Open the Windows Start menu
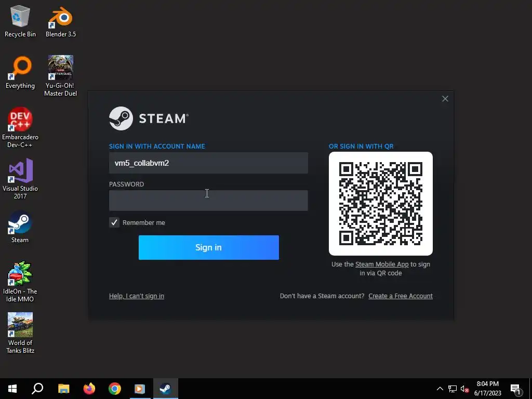The height and width of the screenshot is (399, 532). click(12, 389)
